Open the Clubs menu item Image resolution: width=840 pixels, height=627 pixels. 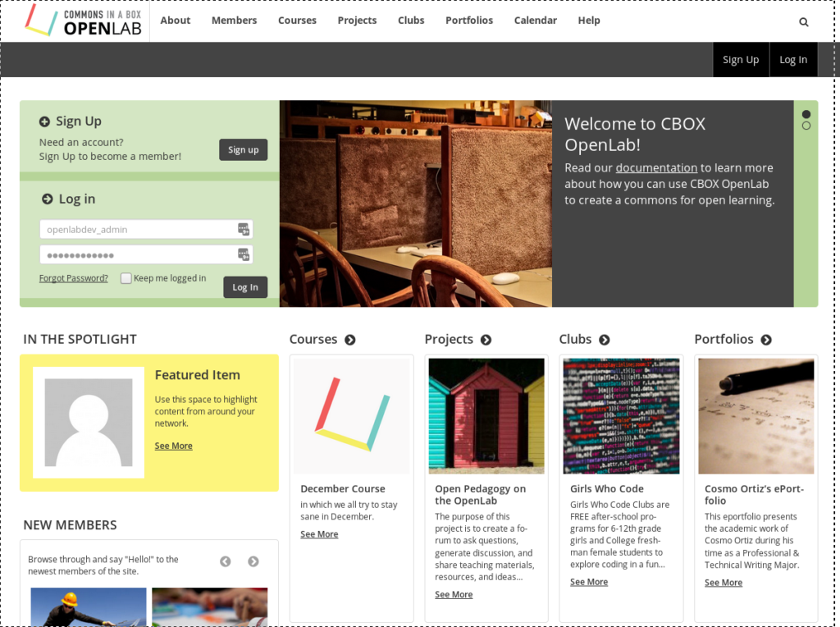coord(411,21)
